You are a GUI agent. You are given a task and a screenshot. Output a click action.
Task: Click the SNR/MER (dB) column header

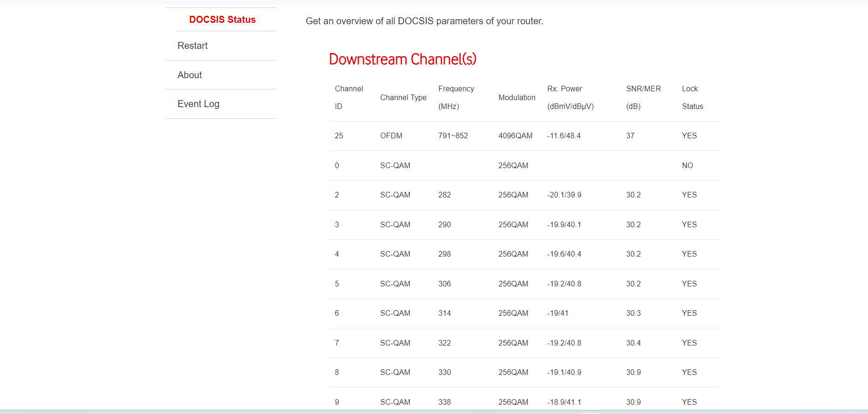coord(643,97)
